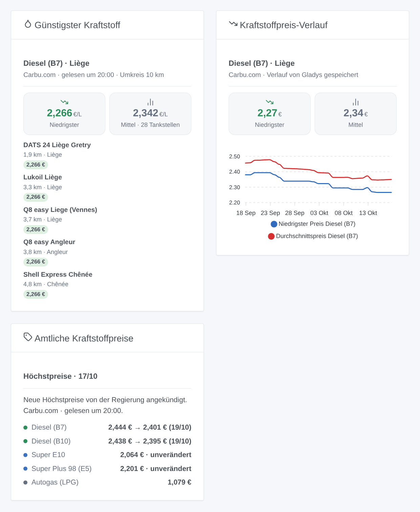This screenshot has width=420, height=512.
Task: Click '3,7 km · Liège' distance text
Action: tap(43, 219)
